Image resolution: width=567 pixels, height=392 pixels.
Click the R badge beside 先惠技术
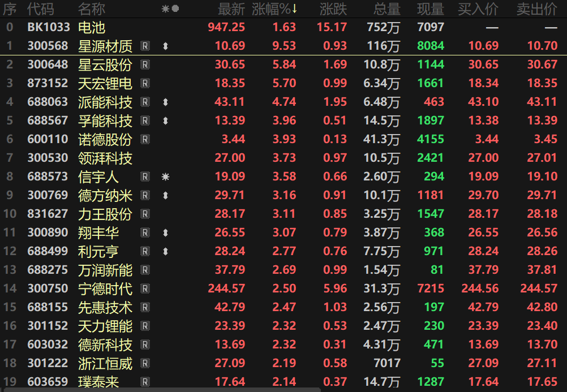click(x=145, y=307)
